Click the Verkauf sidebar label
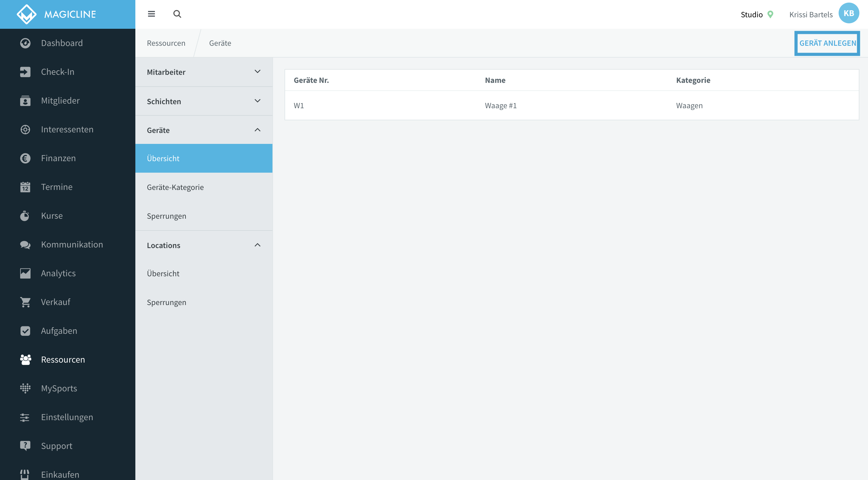The image size is (868, 480). pos(56,302)
